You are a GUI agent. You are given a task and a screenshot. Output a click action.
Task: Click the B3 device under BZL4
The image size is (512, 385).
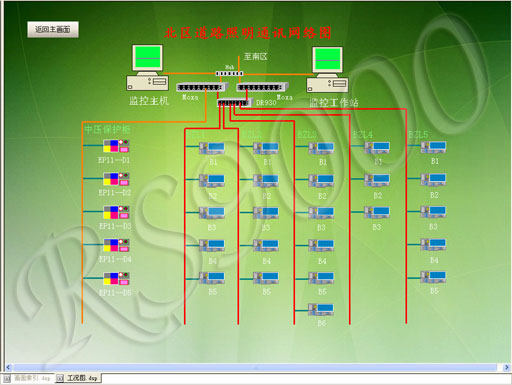(x=377, y=212)
